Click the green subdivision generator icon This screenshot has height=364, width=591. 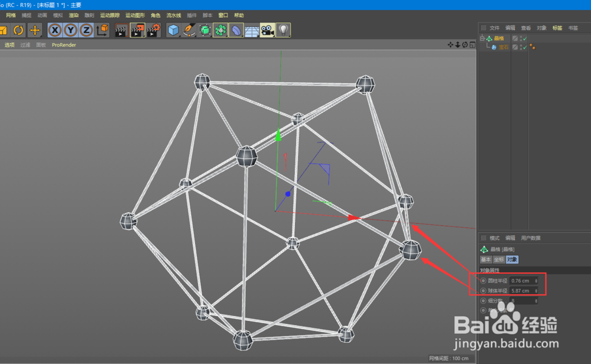[204, 30]
